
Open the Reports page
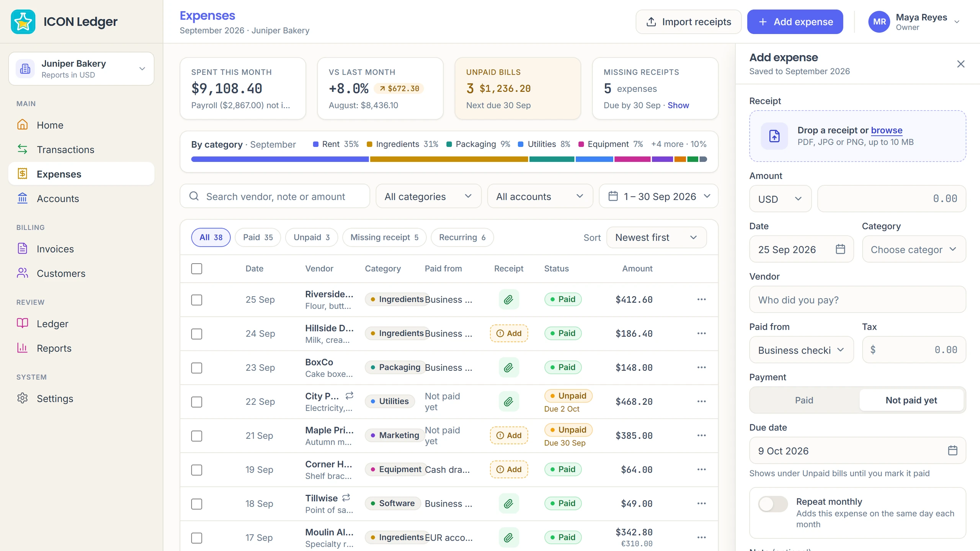[81, 348]
